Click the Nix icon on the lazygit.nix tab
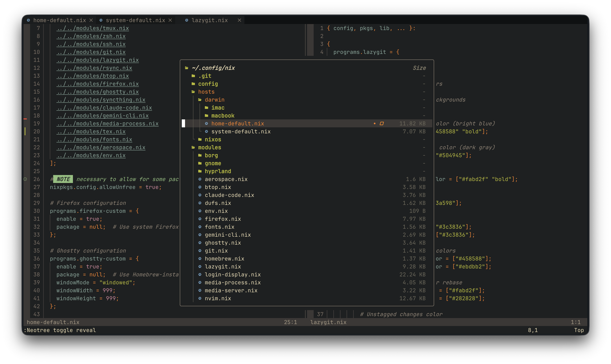Viewport: 611px width, 364px height. tap(186, 20)
